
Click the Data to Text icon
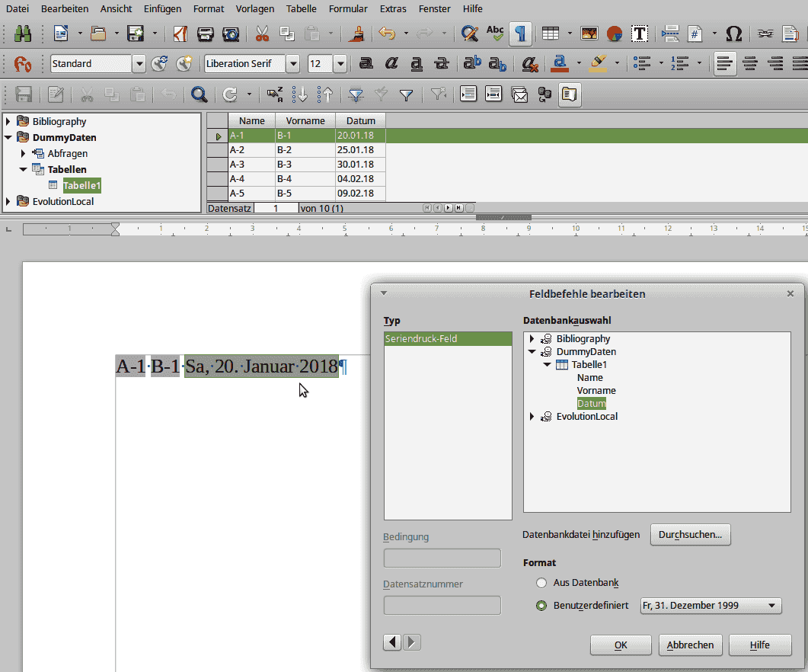tap(468, 94)
